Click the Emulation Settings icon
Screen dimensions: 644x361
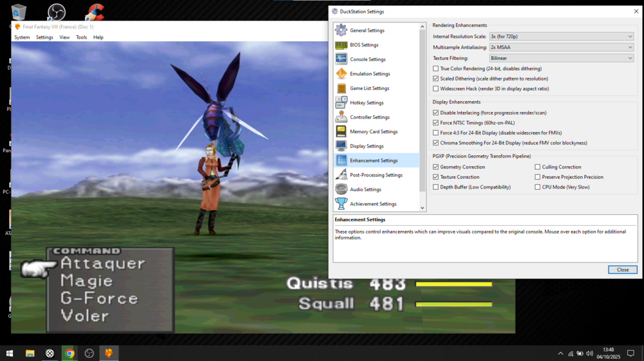click(x=341, y=74)
